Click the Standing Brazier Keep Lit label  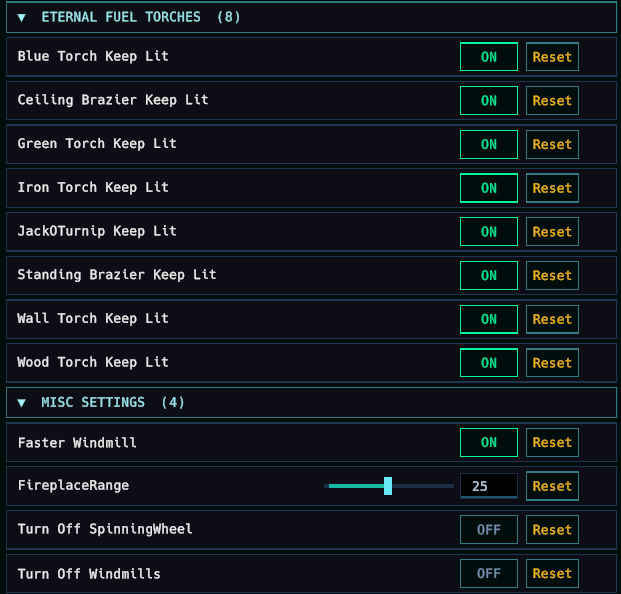tap(117, 275)
